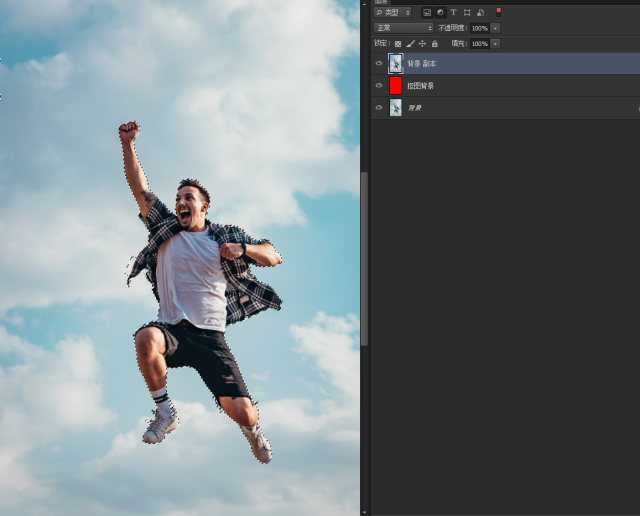The height and width of the screenshot is (516, 640).
Task: Click the canvas scrollbar down arrow
Action: tap(364, 512)
